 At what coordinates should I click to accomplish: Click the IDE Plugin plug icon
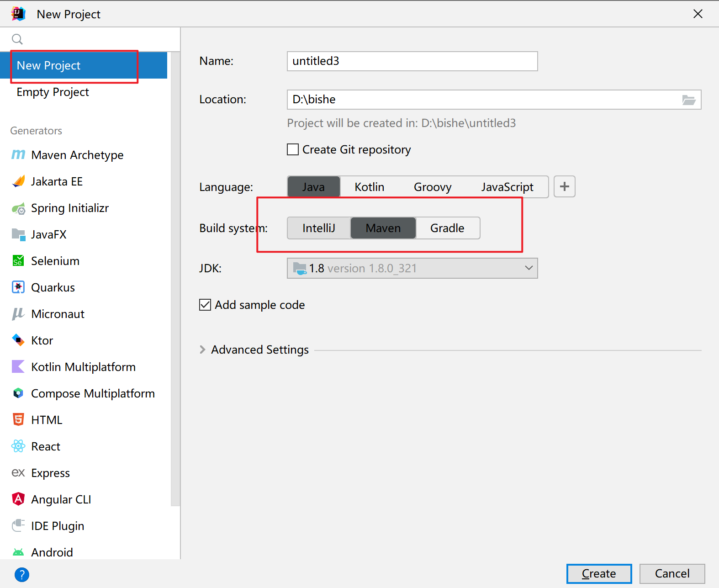click(18, 526)
